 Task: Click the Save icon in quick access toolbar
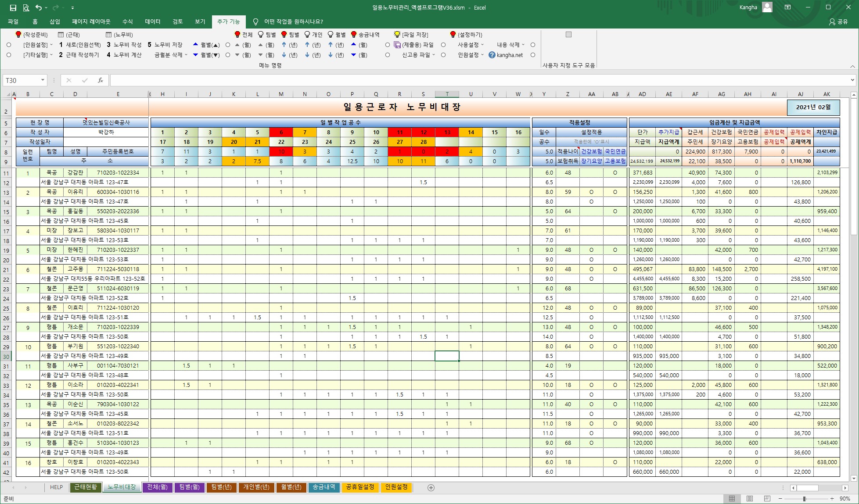[x=13, y=7]
